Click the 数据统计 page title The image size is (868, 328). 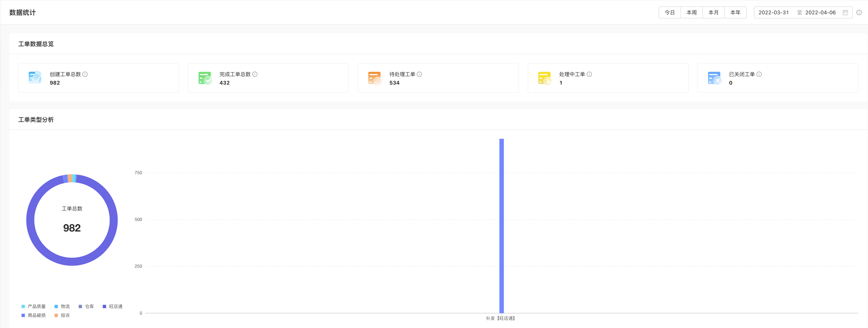(x=23, y=12)
